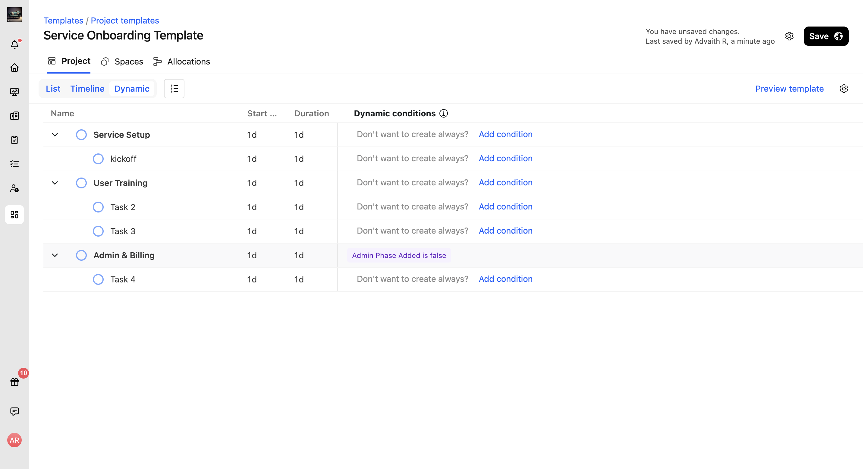
Task: Click the Admin Phase Added is false tag
Action: point(399,255)
